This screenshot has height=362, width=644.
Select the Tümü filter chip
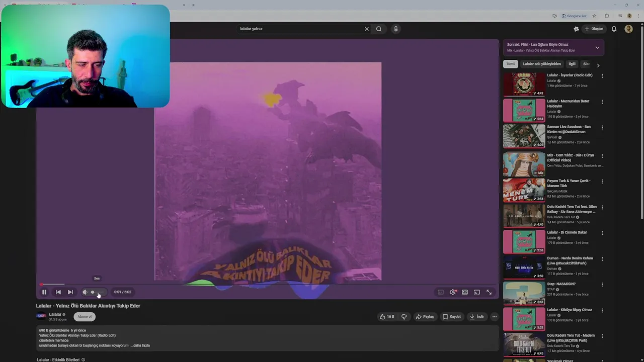click(511, 64)
